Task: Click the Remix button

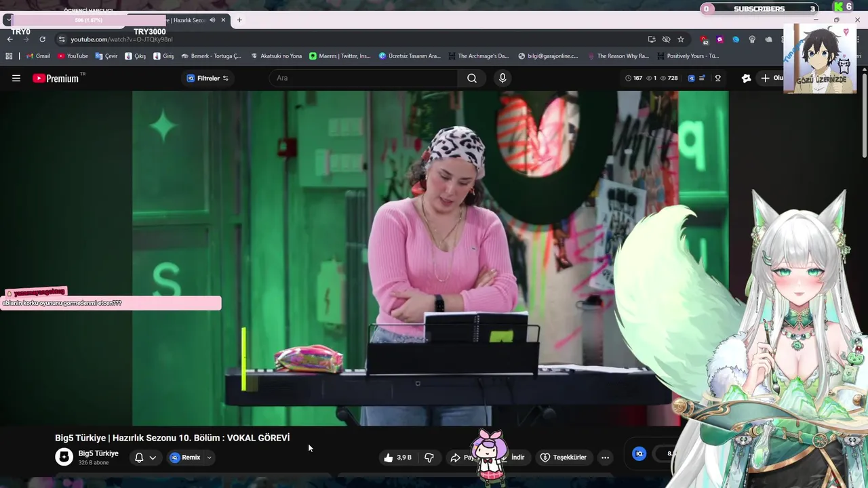Action: pos(185,457)
